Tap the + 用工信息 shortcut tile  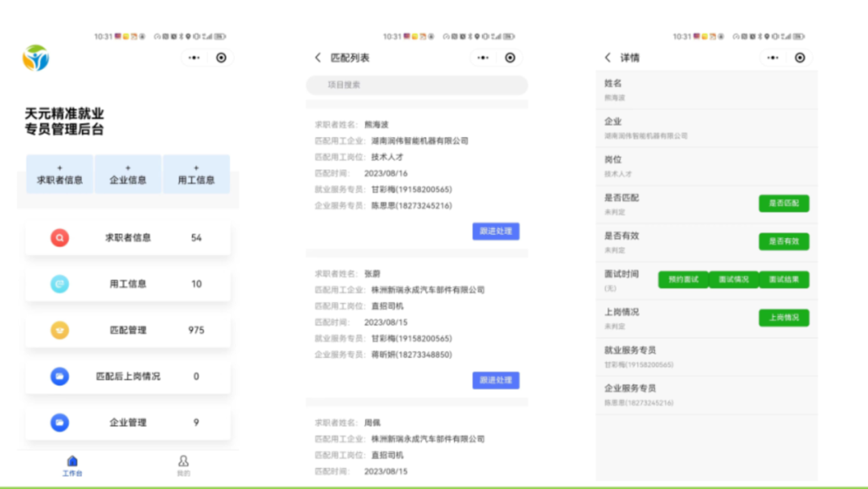click(x=196, y=175)
